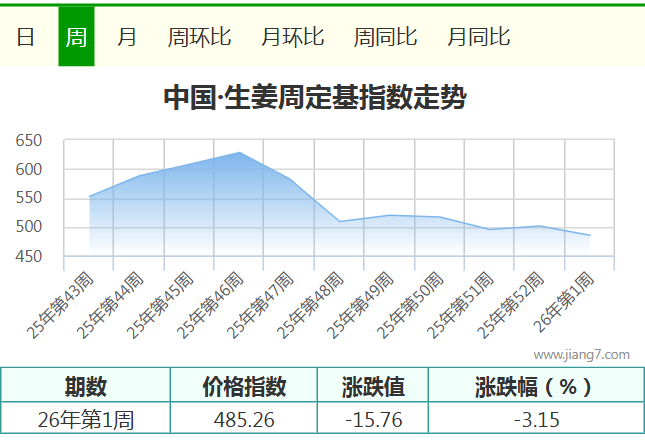The height and width of the screenshot is (440, 645).
Task: Click the 25年第50周 x-axis label
Action: tap(415, 302)
